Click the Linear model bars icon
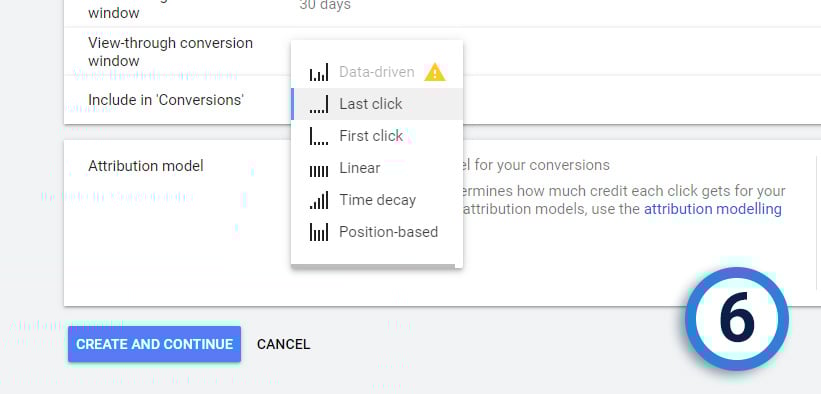 pos(319,170)
